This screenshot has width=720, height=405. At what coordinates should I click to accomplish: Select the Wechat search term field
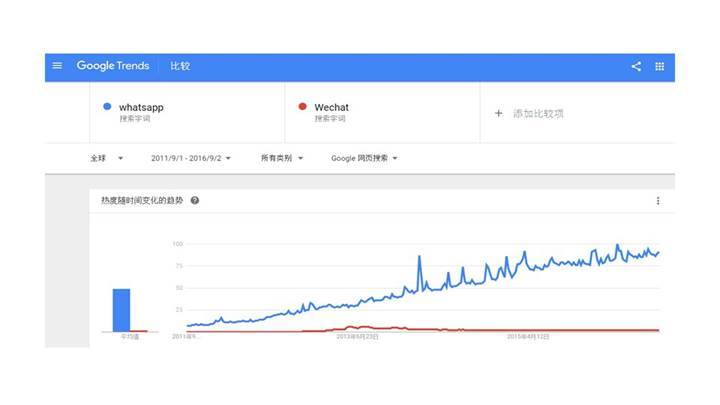pyautogui.click(x=382, y=113)
